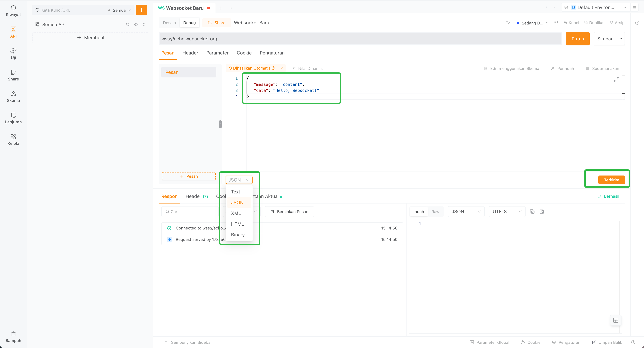
Task: Click the help icon next to Dihasilkan Otomatis
Action: coord(274,68)
